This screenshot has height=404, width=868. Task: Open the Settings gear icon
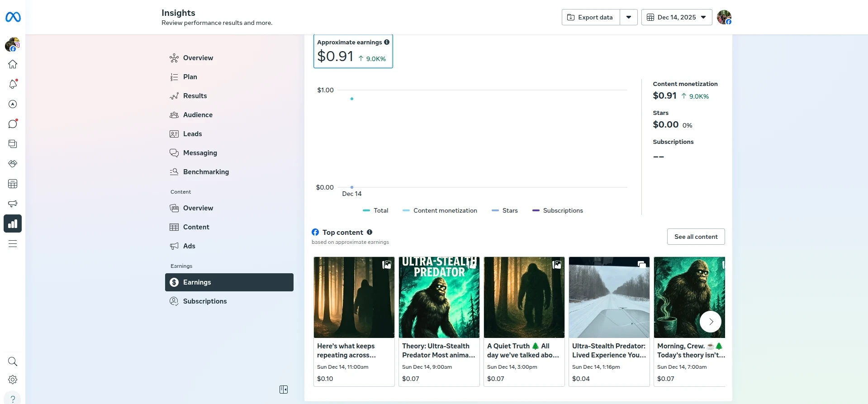tap(13, 380)
